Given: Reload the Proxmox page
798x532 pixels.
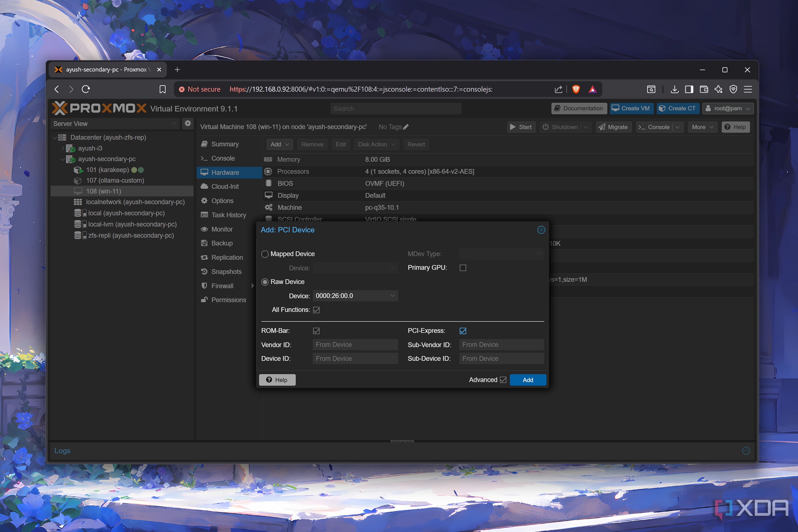Looking at the screenshot, I should (x=86, y=89).
